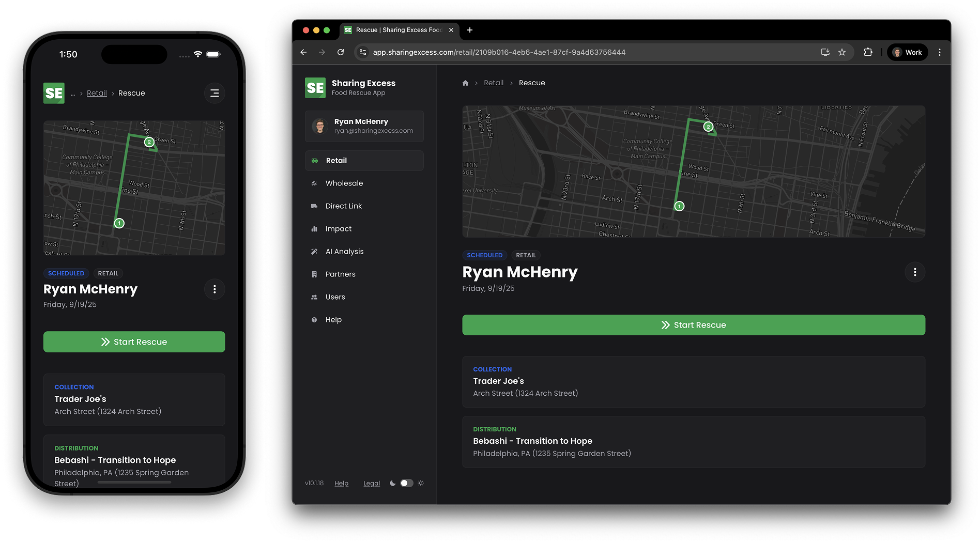Image resolution: width=980 pixels, height=543 pixels.
Task: Click map stop marker 2 in desktop map
Action: coord(708,127)
